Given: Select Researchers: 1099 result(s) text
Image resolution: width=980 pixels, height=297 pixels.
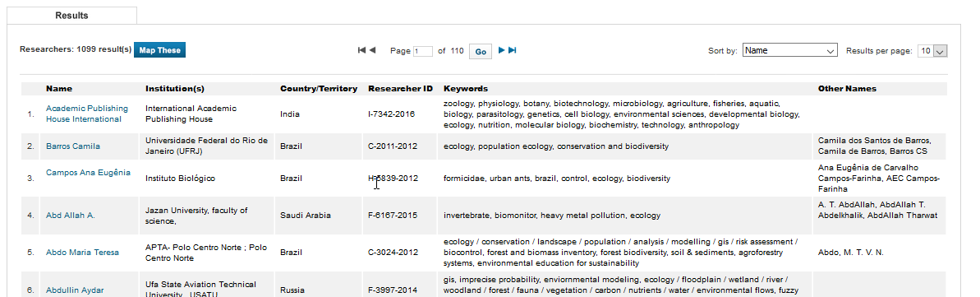Looking at the screenshot, I should 76,49.
